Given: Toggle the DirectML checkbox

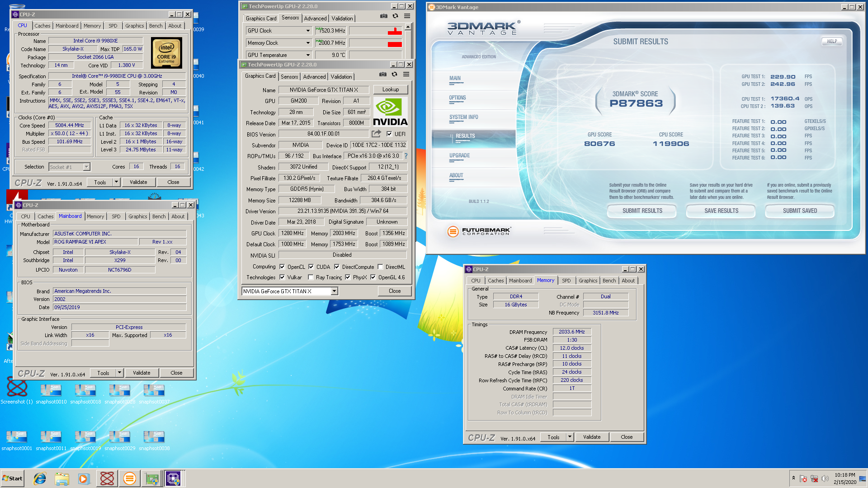Looking at the screenshot, I should click(380, 267).
